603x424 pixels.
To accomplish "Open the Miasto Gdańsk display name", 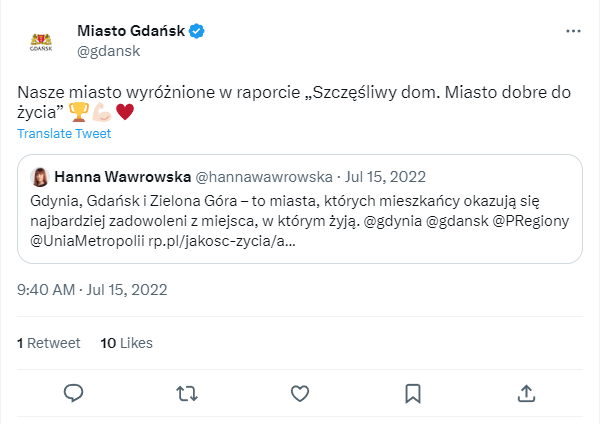I will (130, 31).
